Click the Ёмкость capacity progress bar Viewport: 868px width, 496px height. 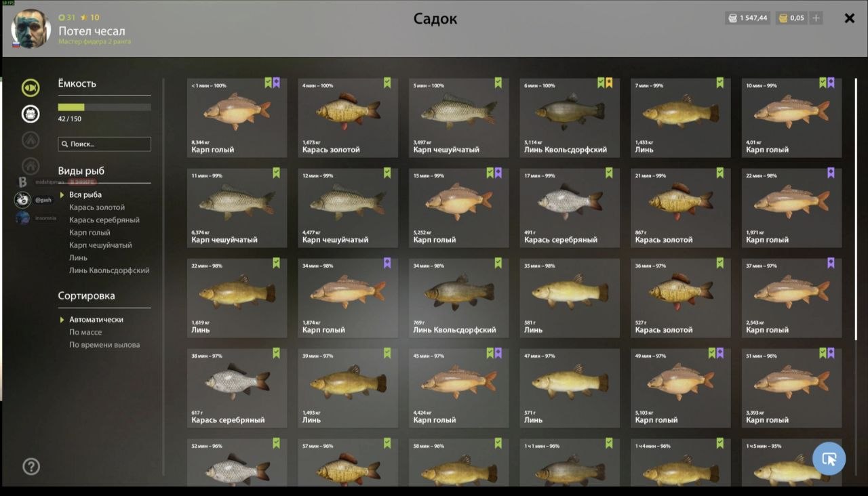pyautogui.click(x=104, y=107)
